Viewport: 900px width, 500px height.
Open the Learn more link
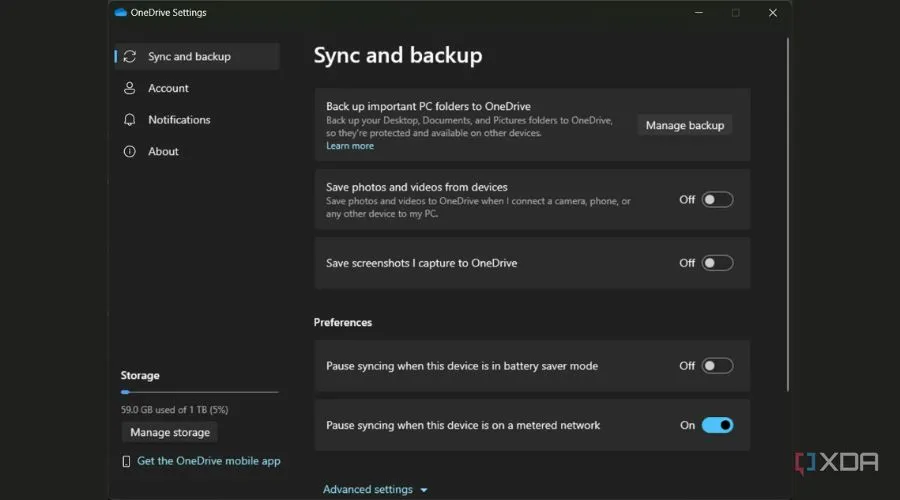[x=350, y=146]
